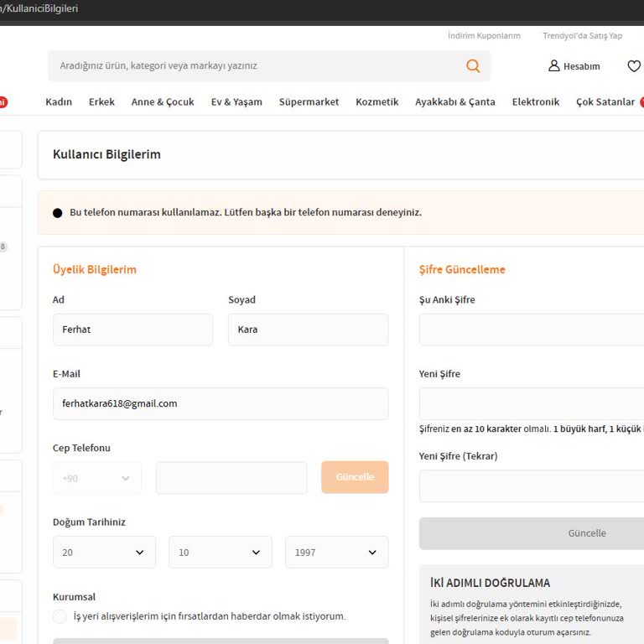
Task: Open Trendyol'da Satış Yap link
Action: click(582, 36)
